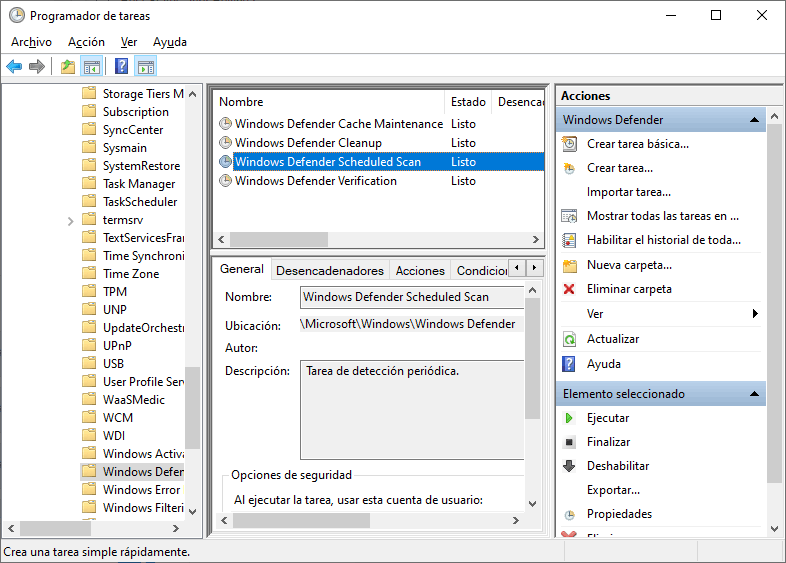Open the Ayuda menu in the menu bar
The height and width of the screenshot is (563, 786).
click(170, 42)
